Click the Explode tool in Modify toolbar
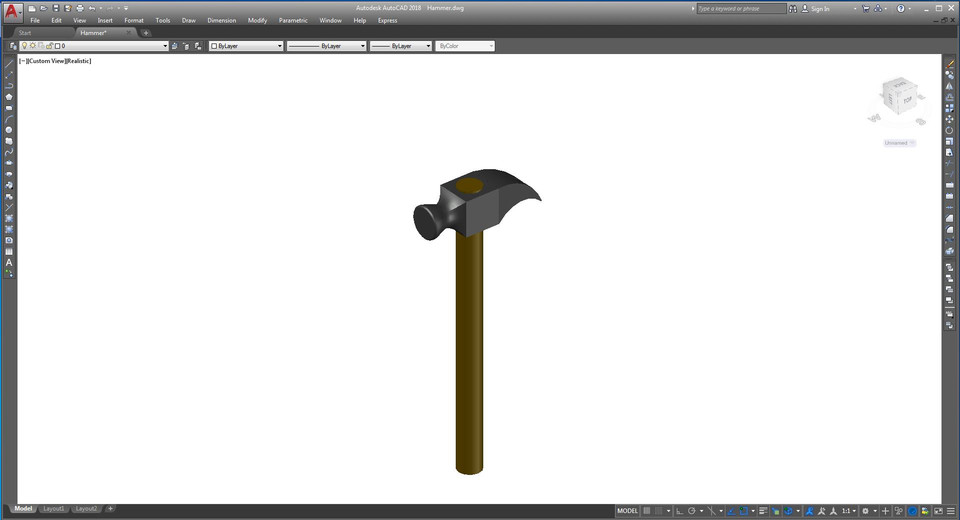The width and height of the screenshot is (960, 520). (950, 251)
